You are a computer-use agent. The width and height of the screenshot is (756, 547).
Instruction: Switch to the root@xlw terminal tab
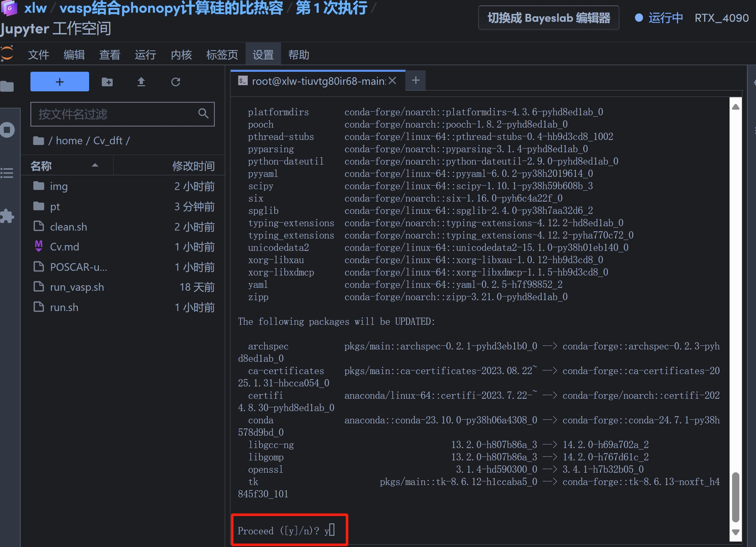tap(318, 81)
